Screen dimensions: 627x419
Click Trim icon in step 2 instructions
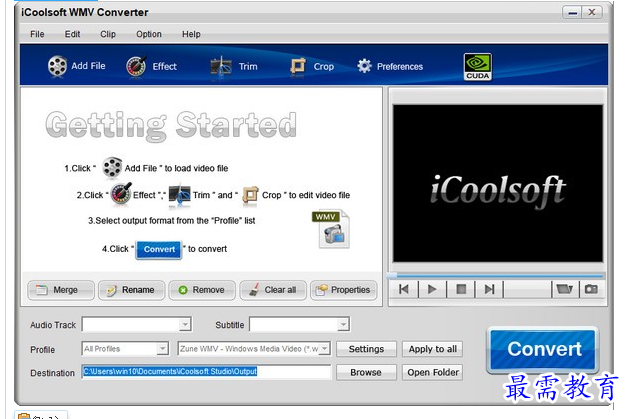pyautogui.click(x=179, y=195)
